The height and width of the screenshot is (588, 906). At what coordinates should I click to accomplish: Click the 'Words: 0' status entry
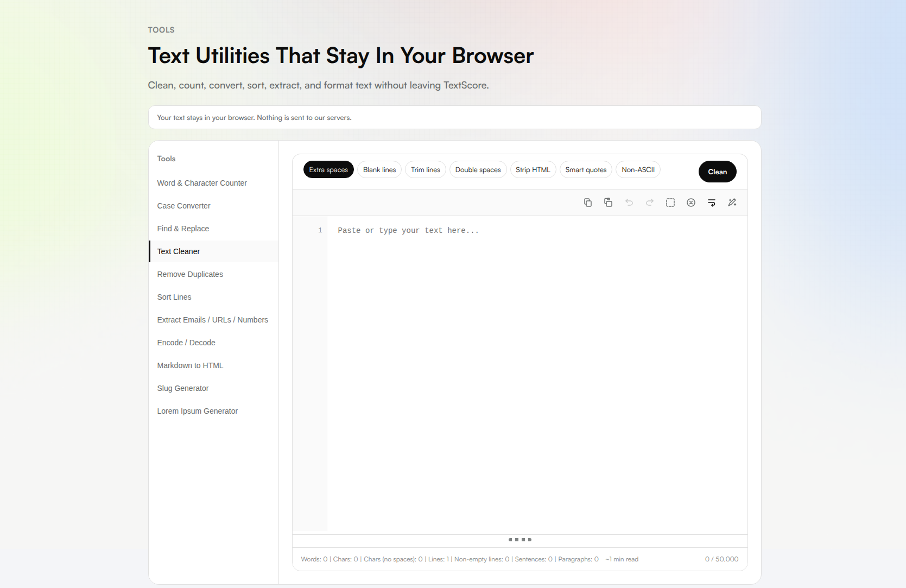click(x=314, y=559)
